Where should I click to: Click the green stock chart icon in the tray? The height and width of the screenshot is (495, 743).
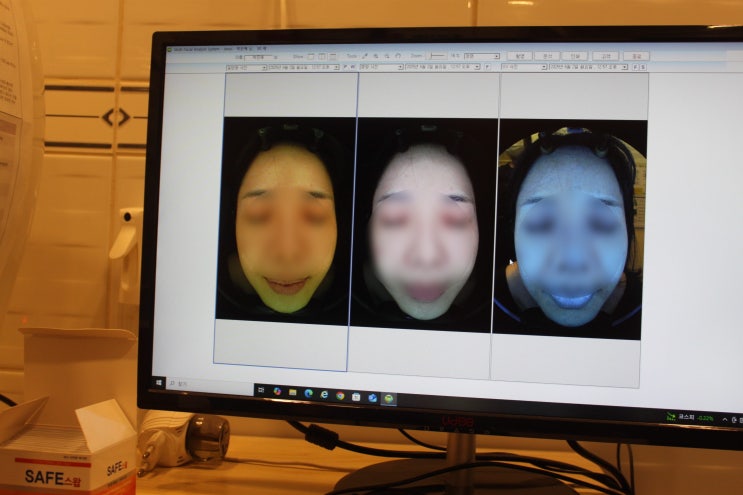pos(671,417)
